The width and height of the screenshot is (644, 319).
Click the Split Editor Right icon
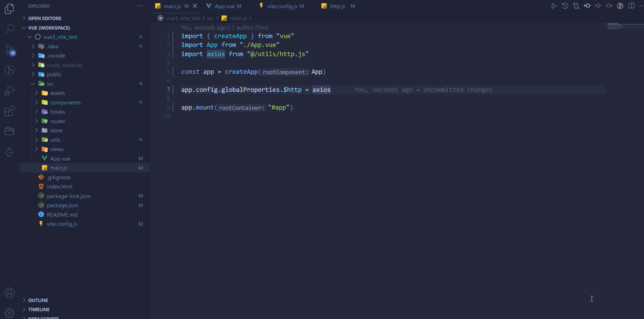click(x=631, y=6)
